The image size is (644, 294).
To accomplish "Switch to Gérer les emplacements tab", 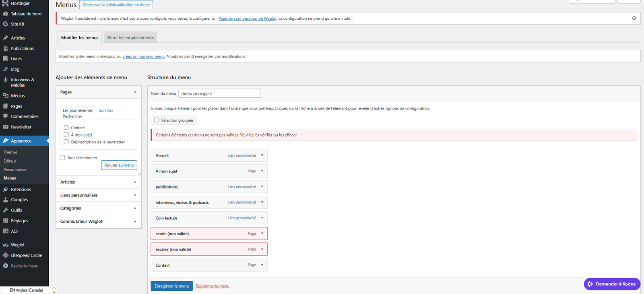I will click(x=130, y=37).
